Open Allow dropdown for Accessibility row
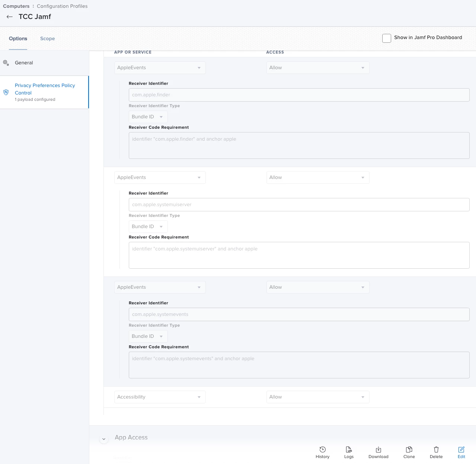This screenshot has width=476, height=464. [318, 397]
